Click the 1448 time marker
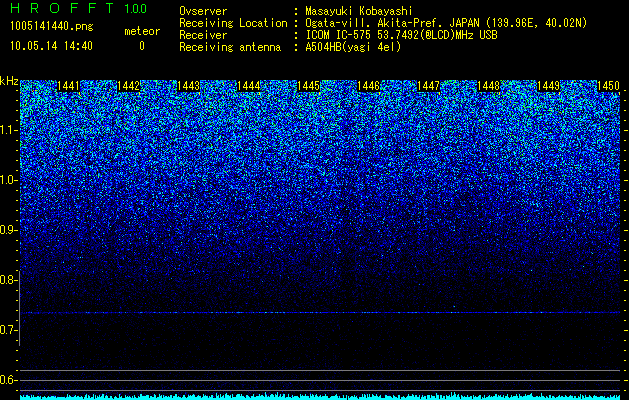This screenshot has height=400, width=629. point(489,86)
